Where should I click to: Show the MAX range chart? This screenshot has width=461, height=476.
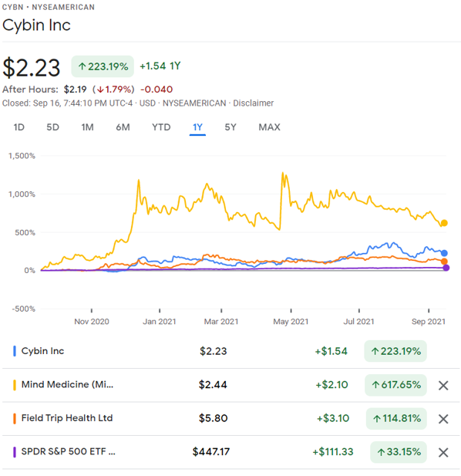269,127
